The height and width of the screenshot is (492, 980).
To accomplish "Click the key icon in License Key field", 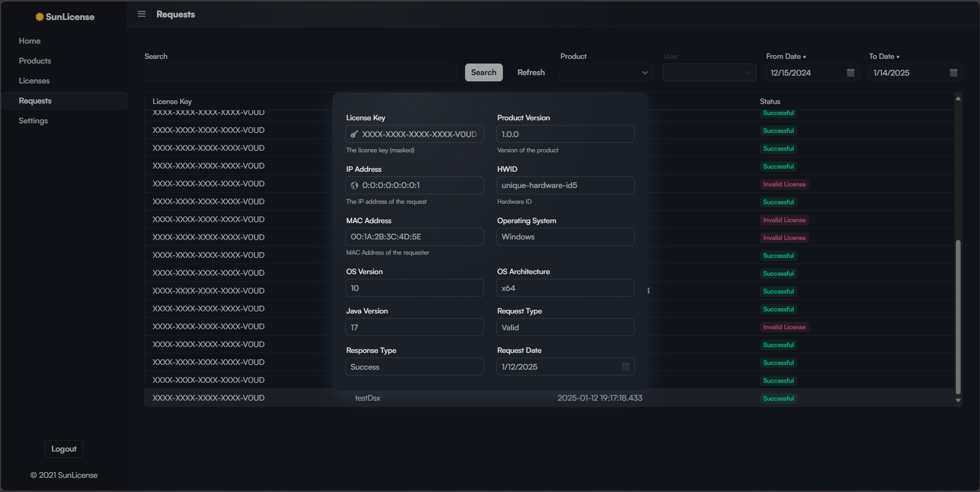I will [354, 134].
